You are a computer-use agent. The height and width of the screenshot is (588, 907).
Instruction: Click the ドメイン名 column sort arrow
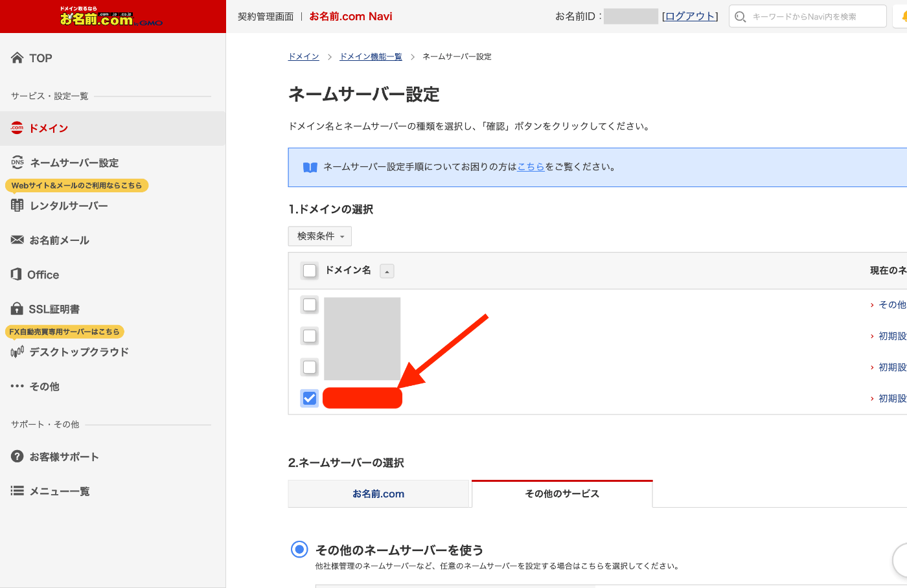387,271
